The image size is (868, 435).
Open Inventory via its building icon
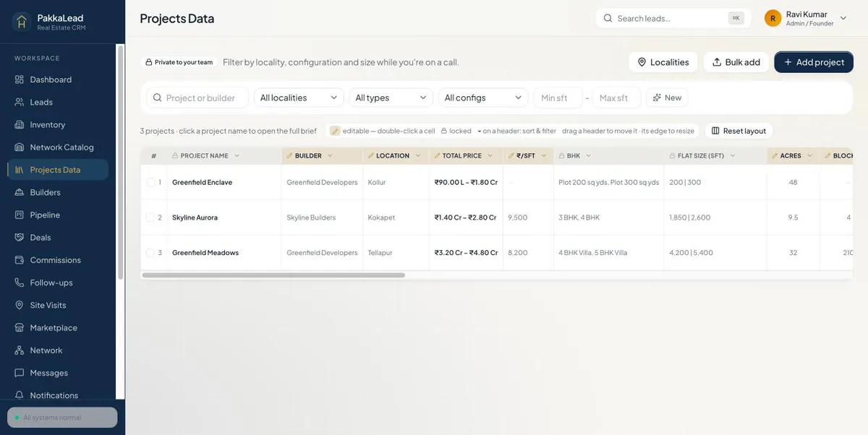pyautogui.click(x=20, y=124)
